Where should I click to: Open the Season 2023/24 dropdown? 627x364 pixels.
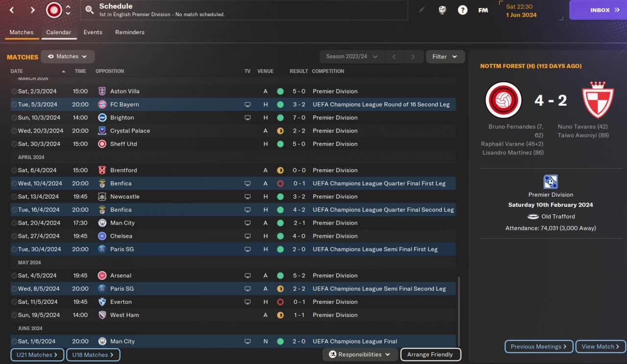(x=351, y=57)
